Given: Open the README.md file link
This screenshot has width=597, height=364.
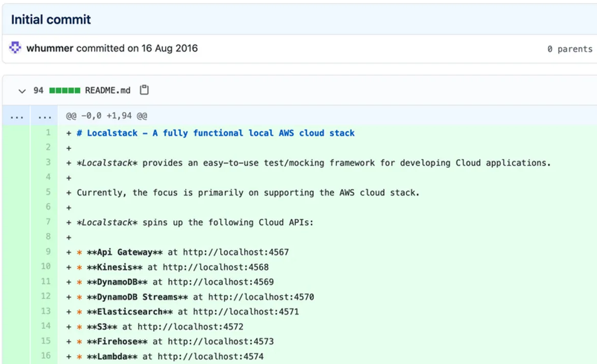Looking at the screenshot, I should coord(107,90).
